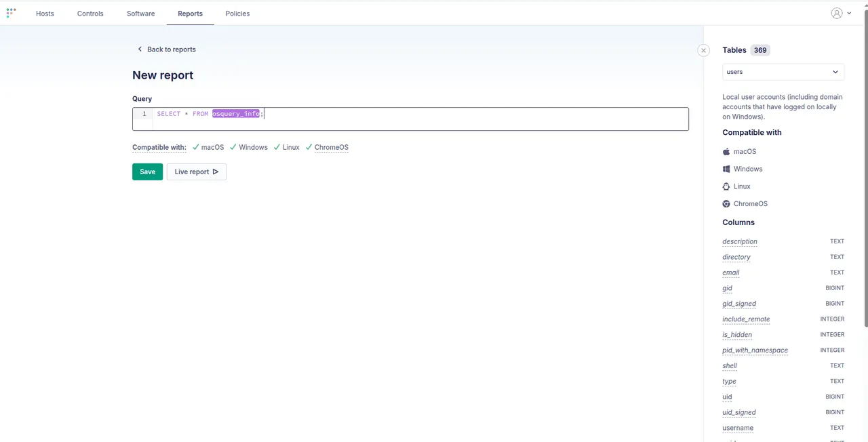Run the Live report
The image size is (868, 442).
pos(197,172)
